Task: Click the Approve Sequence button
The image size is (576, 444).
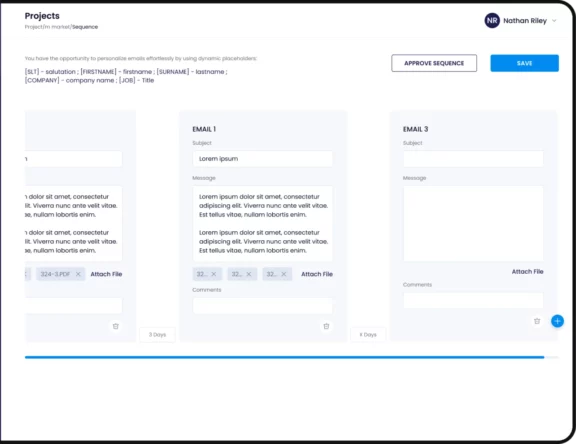Action: point(434,63)
